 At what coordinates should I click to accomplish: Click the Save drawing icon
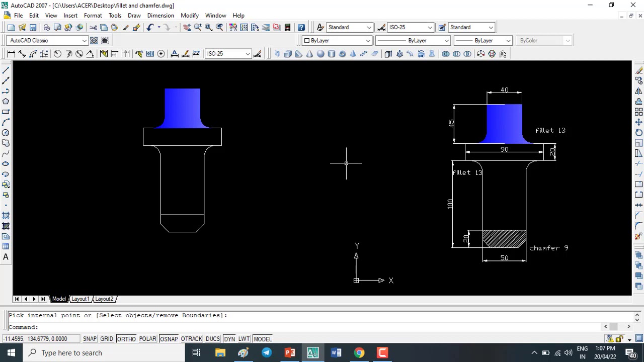(x=33, y=27)
